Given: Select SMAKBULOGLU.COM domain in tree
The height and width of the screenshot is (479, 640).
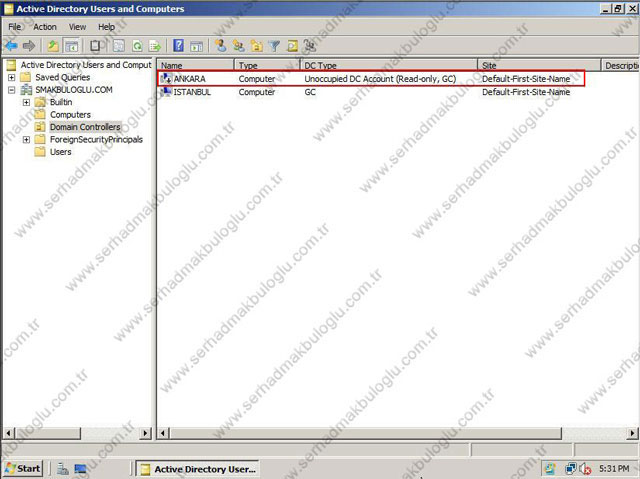Looking at the screenshot, I should (x=73, y=90).
